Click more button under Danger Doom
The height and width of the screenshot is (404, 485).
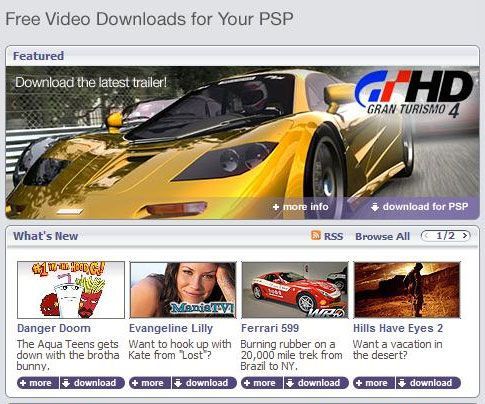[x=38, y=383]
